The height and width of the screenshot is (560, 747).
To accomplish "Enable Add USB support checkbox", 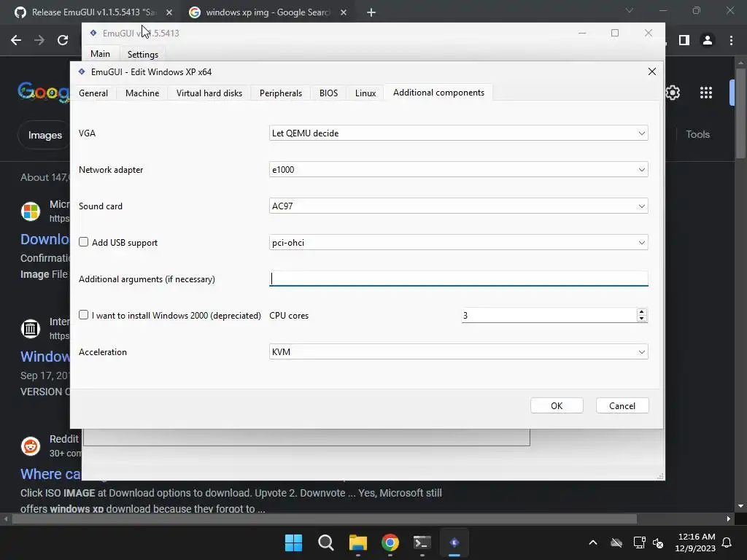I will [83, 242].
